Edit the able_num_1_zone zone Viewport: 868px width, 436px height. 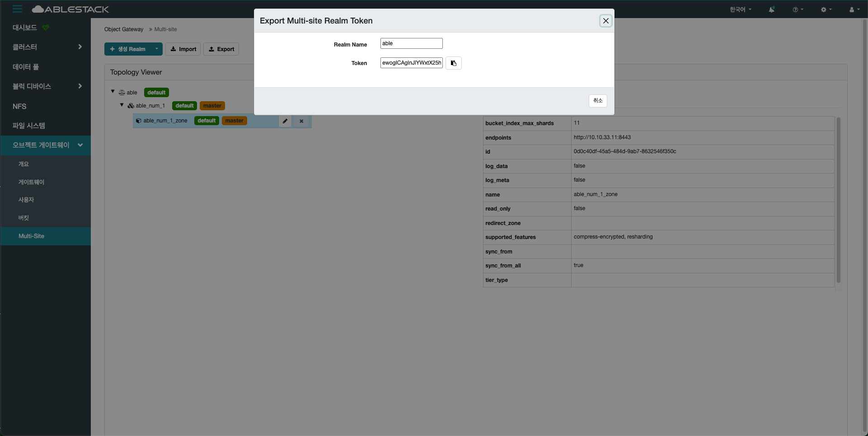285,121
